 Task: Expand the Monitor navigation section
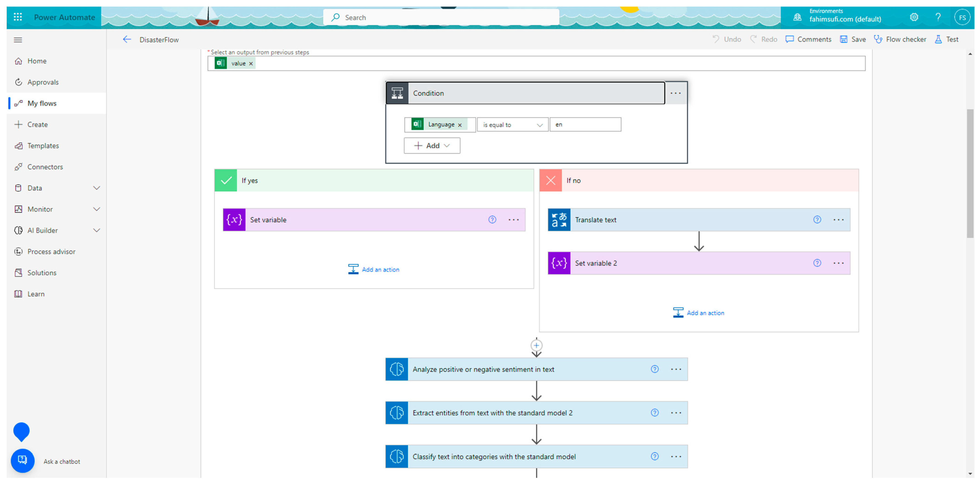coord(97,209)
